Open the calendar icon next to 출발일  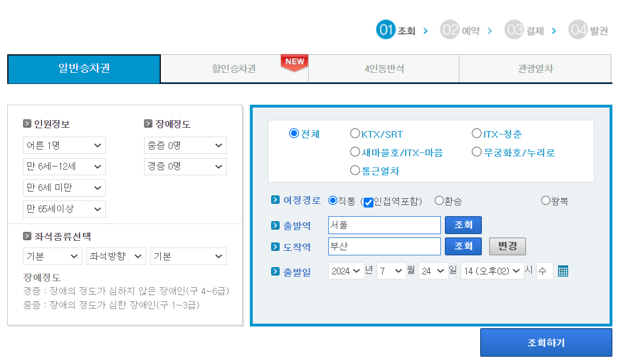[563, 270]
